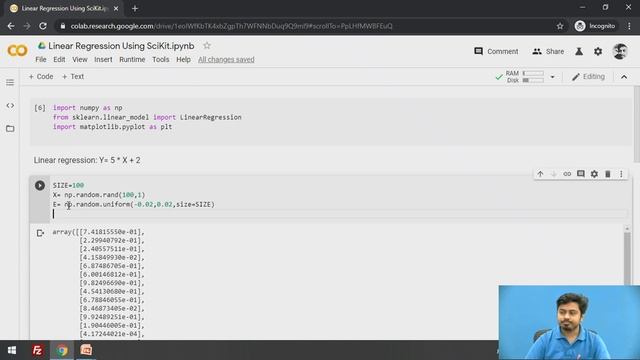Open FileZilla from the taskbar

(37, 350)
